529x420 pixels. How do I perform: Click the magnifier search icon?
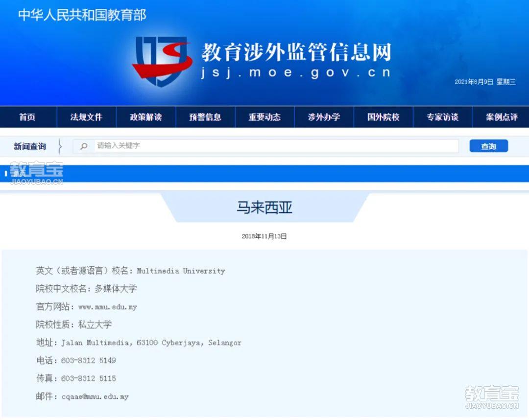84,146
